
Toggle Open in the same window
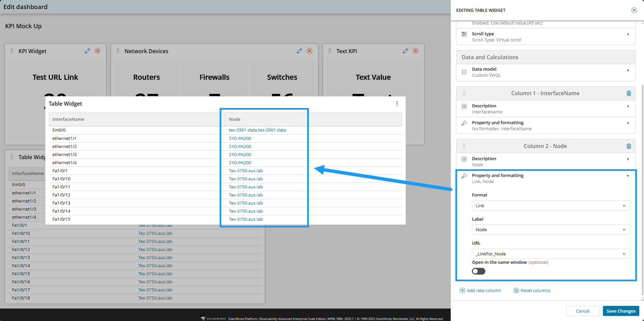coord(479,271)
